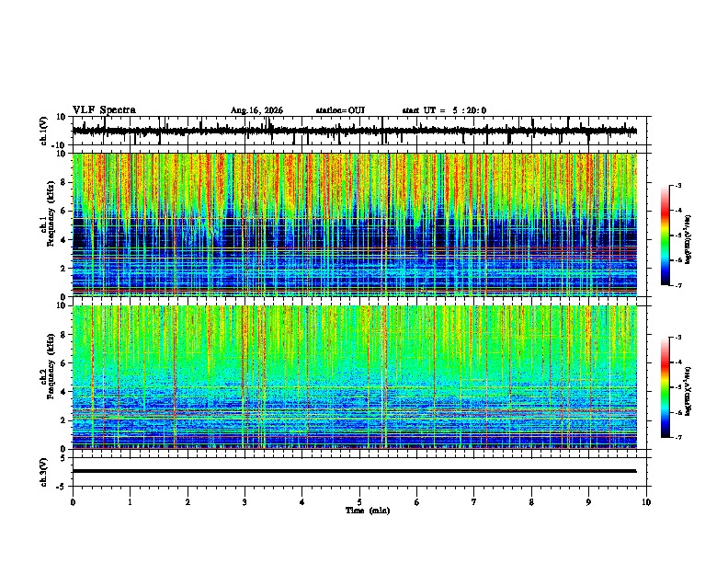Click the ch.3 flat black signal line

click(x=354, y=471)
